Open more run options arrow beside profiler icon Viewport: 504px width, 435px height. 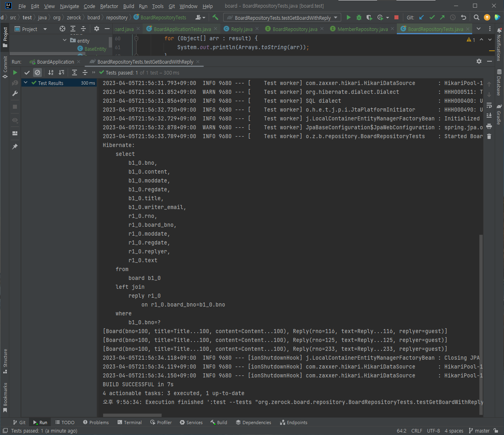(388, 17)
